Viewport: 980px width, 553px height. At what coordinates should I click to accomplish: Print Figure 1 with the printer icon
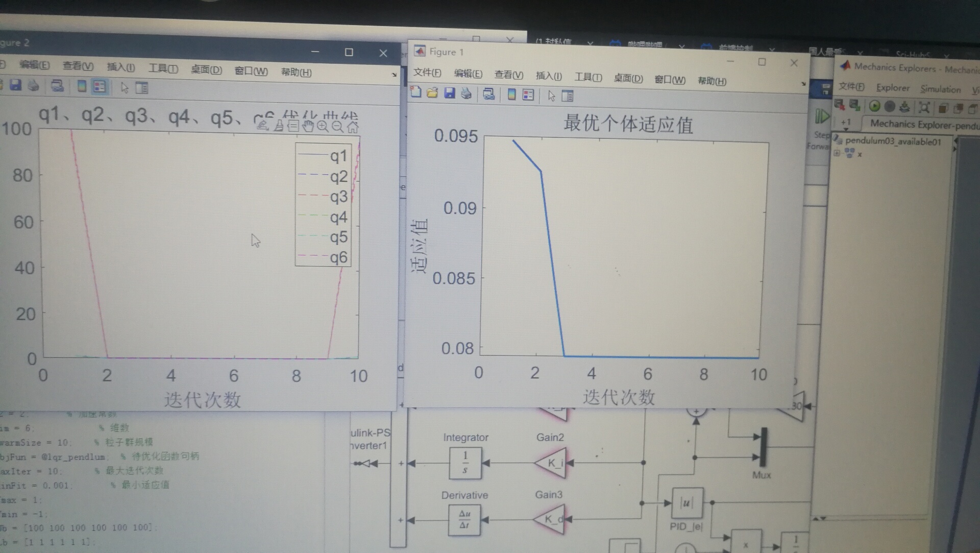click(x=466, y=93)
